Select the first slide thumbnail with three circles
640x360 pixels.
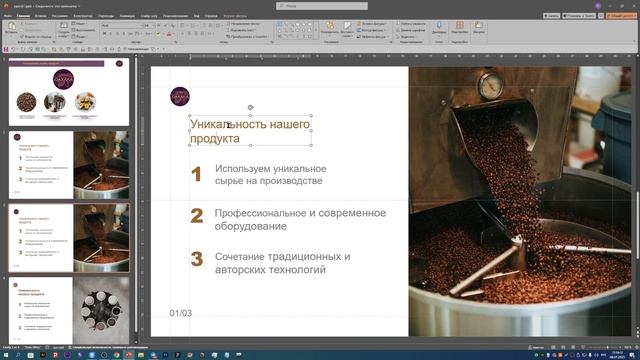click(69, 91)
